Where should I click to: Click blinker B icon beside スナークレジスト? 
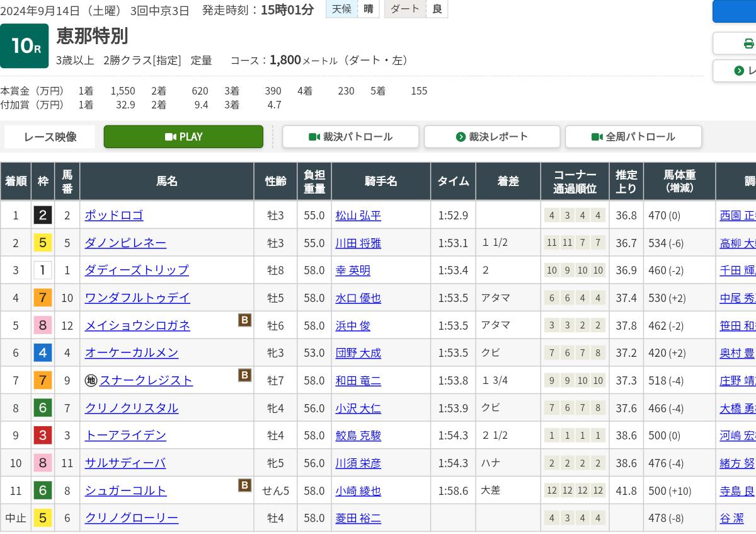pos(244,376)
